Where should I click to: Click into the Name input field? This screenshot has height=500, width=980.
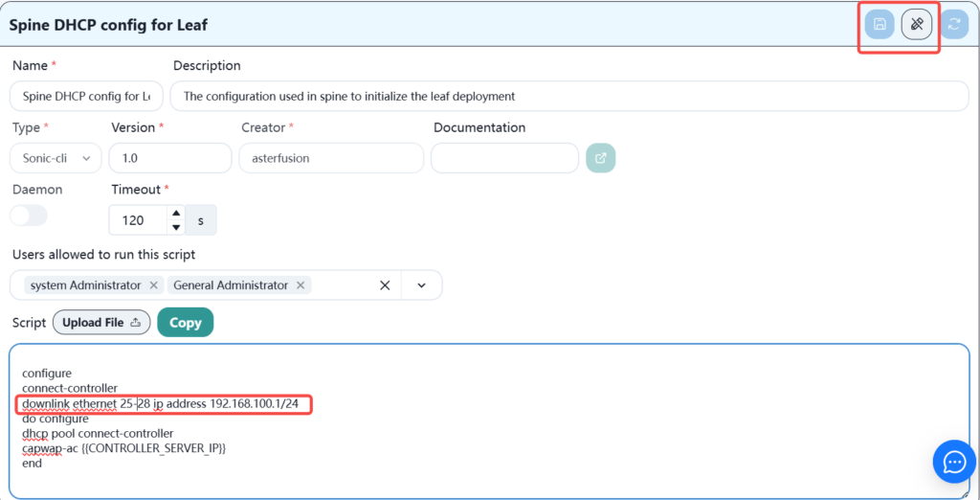(x=86, y=96)
